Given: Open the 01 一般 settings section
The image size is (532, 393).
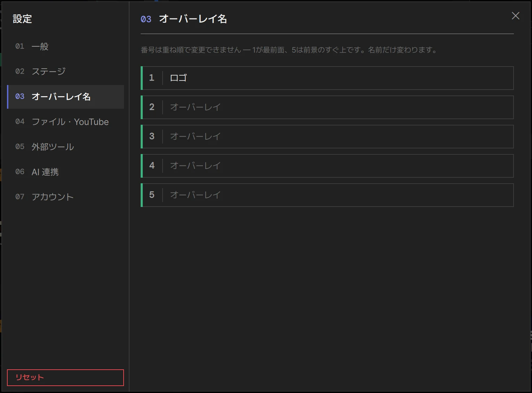Looking at the screenshot, I should tap(65, 46).
